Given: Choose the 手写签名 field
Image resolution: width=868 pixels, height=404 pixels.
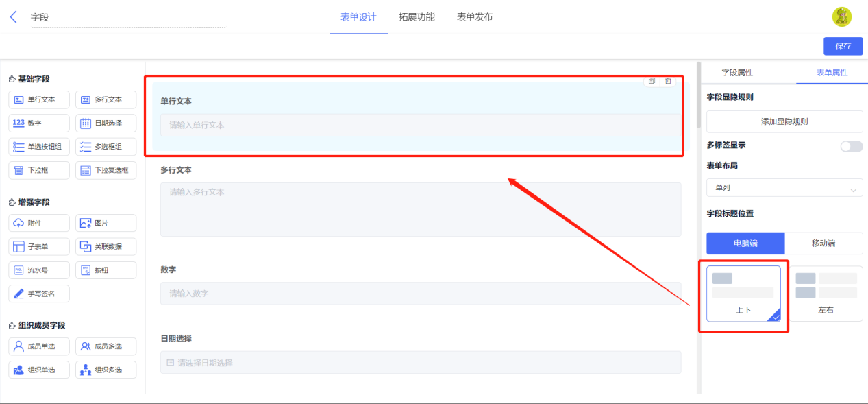Looking at the screenshot, I should point(39,294).
